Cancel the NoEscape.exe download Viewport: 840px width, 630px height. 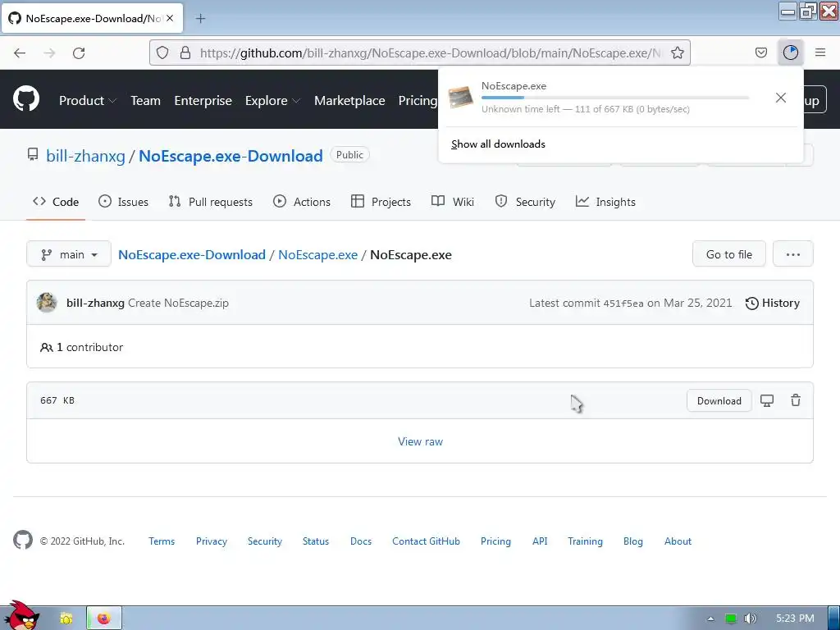click(x=781, y=98)
